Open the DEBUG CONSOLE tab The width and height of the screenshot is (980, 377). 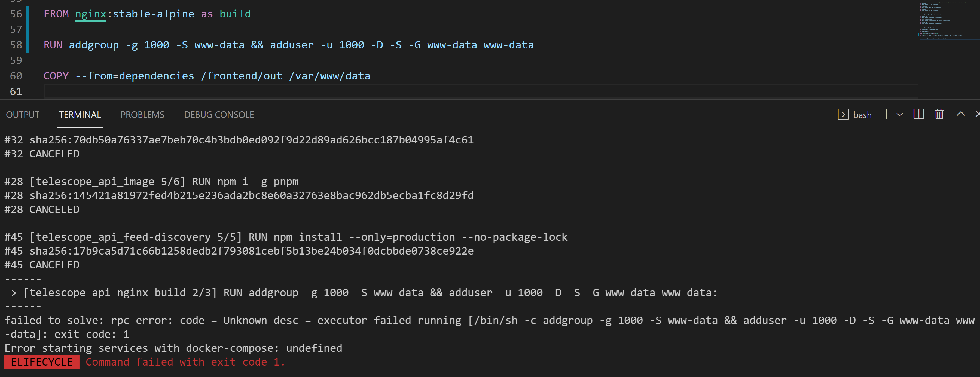click(x=219, y=115)
